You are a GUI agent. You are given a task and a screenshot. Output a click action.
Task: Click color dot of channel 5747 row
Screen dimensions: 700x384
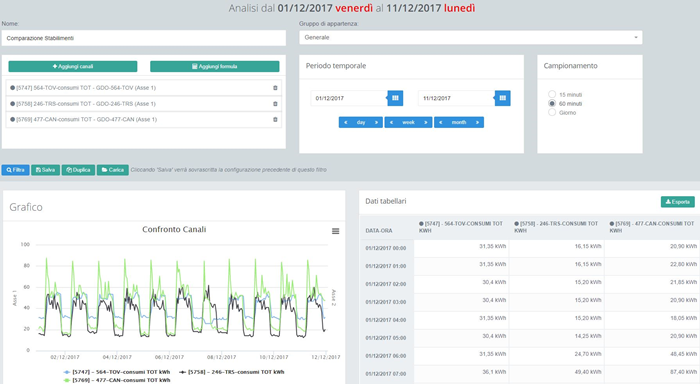(x=12, y=88)
